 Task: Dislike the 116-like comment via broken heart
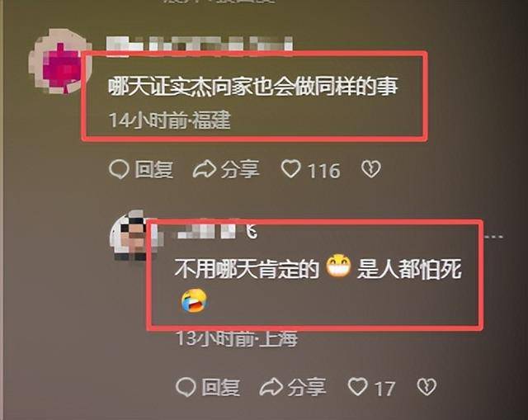click(x=371, y=169)
